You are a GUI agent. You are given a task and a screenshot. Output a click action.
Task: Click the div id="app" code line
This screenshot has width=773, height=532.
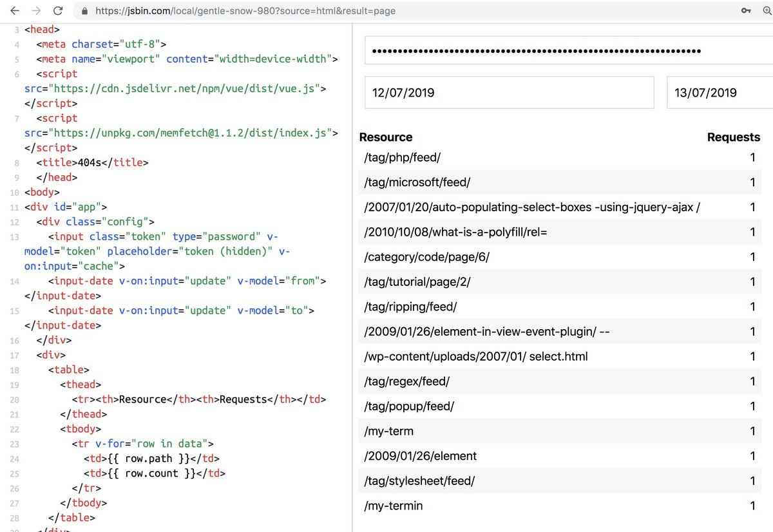66,207
